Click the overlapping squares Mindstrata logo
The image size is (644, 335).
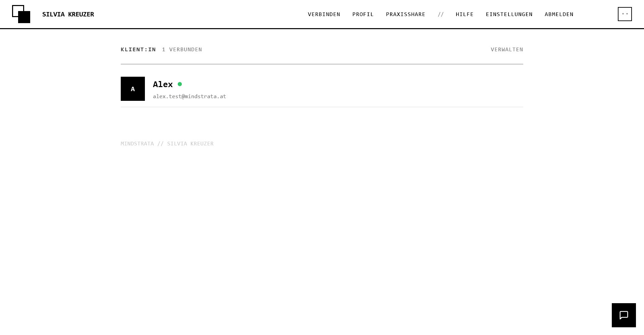click(21, 14)
